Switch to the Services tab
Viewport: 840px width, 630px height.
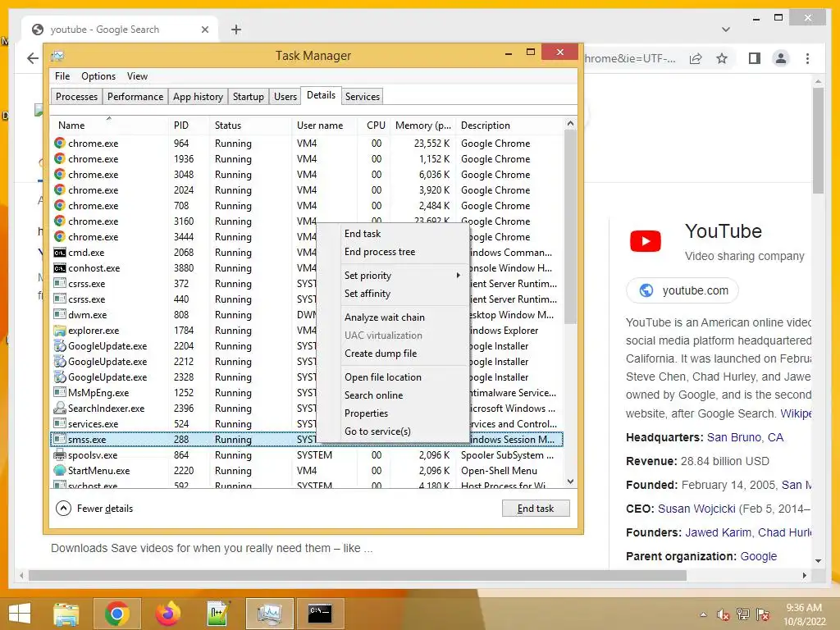(x=362, y=97)
